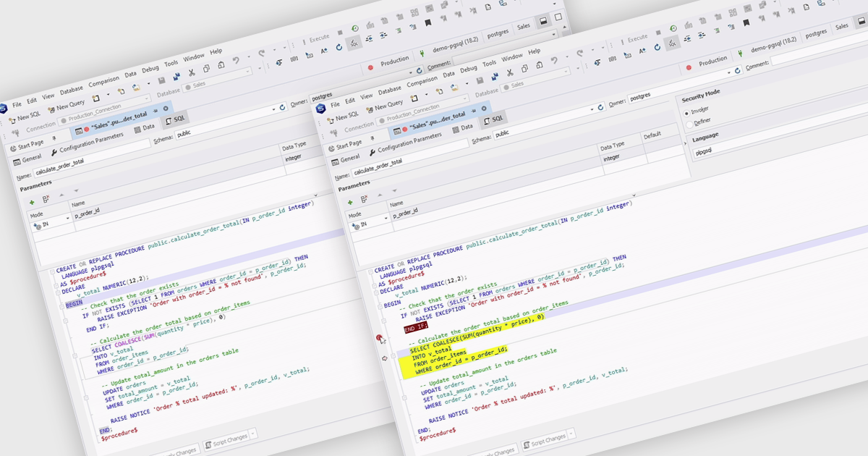Switch to SQL tab in front window
Image resolution: width=868 pixels, height=456 pixels.
tap(493, 119)
